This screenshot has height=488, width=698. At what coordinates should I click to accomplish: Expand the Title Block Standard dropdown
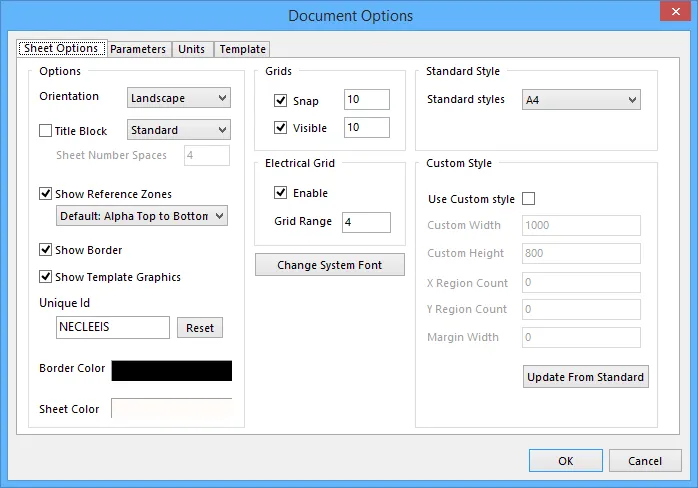pos(179,130)
